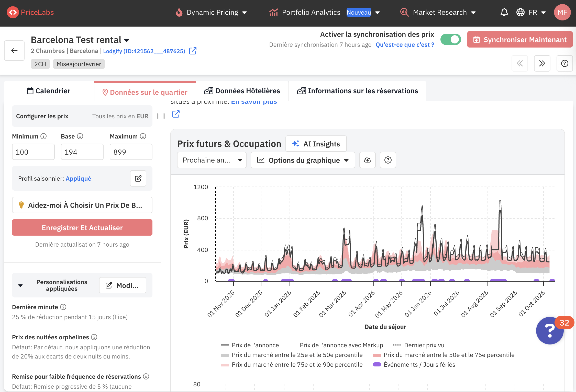This screenshot has height=392, width=576.
Task: Open the Données Hôtelières tab
Action: click(242, 91)
